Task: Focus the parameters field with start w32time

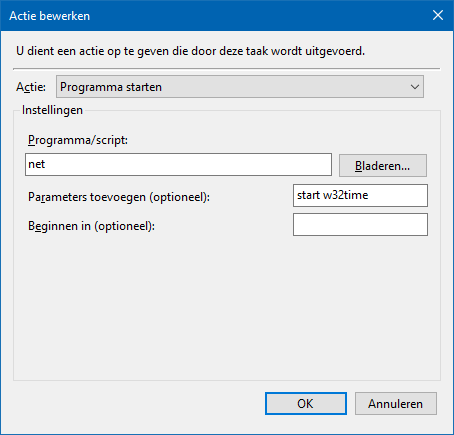Action: point(360,195)
